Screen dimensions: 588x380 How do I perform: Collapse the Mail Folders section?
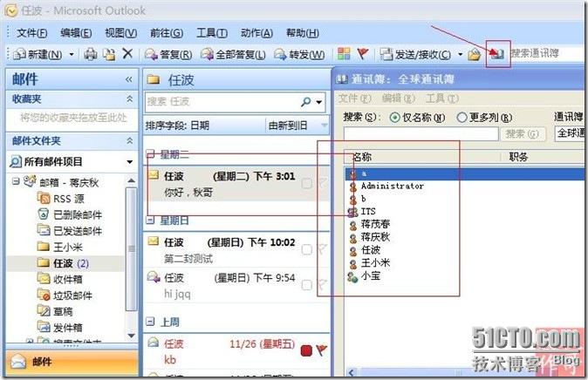click(x=129, y=141)
